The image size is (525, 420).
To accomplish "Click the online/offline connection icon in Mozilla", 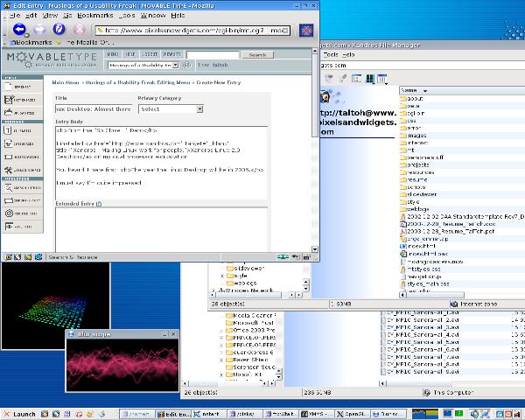I will tap(283, 257).
